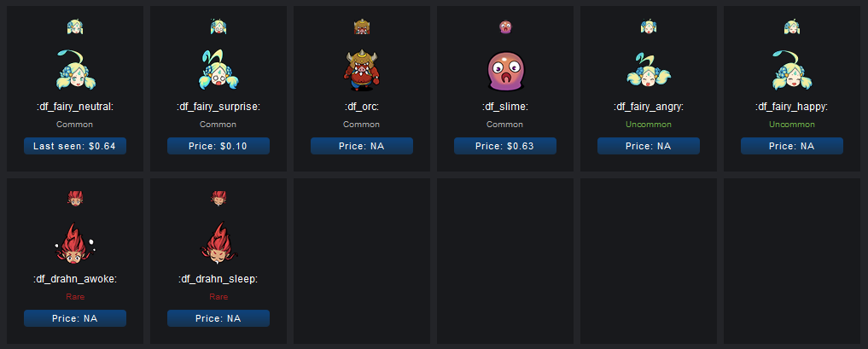Select the large df_fairy_angry emoticon
868x349 pixels.
[649, 70]
